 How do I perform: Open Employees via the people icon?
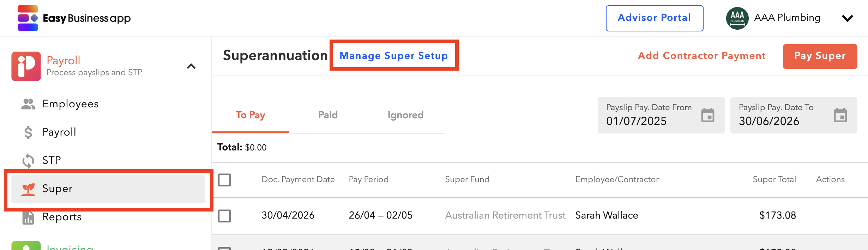coord(28,104)
